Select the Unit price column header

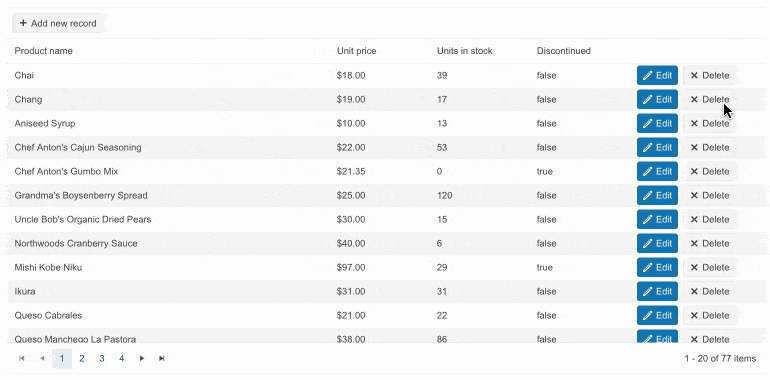click(357, 51)
